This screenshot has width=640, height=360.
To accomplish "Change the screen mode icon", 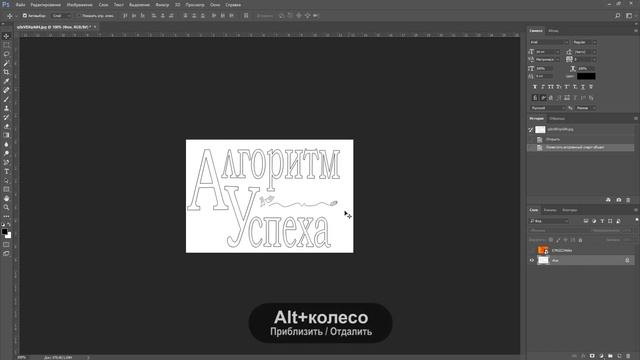I will (x=6, y=253).
